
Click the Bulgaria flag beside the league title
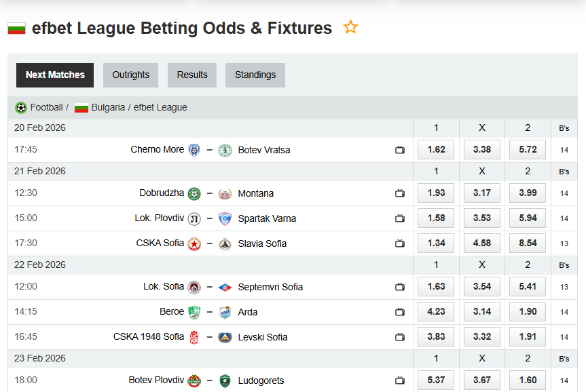point(16,28)
